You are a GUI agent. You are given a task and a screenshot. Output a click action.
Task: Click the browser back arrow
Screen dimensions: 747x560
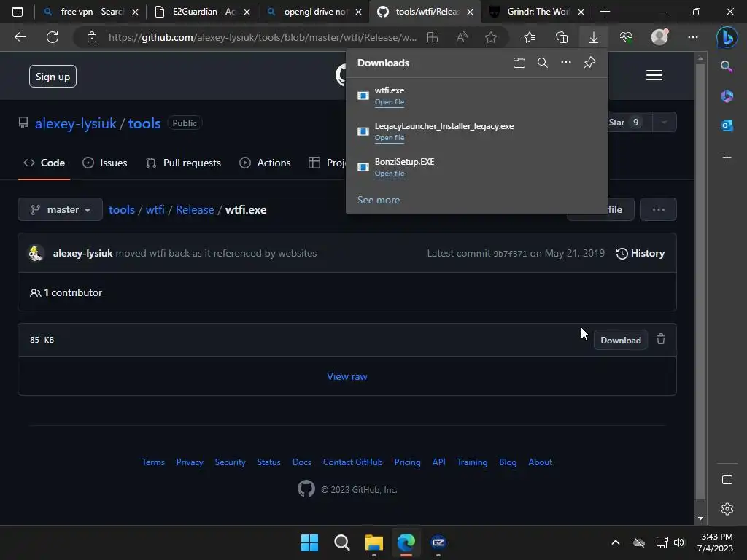click(20, 37)
